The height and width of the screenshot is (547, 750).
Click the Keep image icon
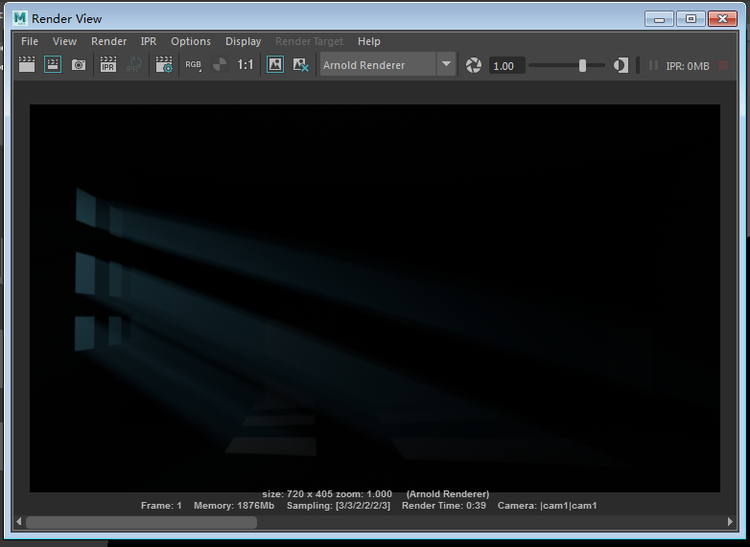(x=275, y=65)
